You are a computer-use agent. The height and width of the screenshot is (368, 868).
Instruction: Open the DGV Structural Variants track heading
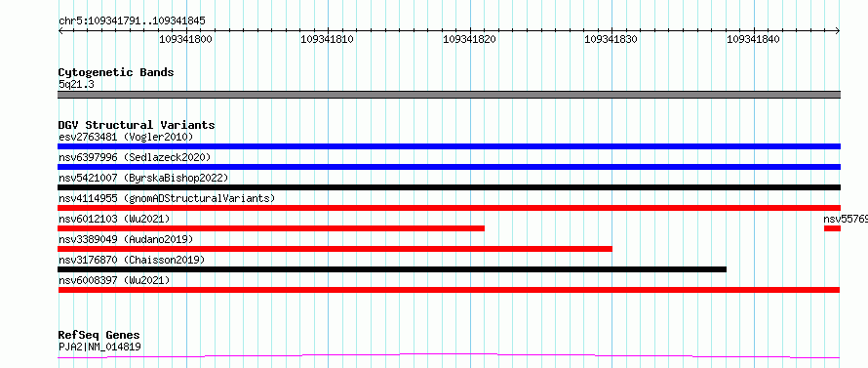coord(137,125)
